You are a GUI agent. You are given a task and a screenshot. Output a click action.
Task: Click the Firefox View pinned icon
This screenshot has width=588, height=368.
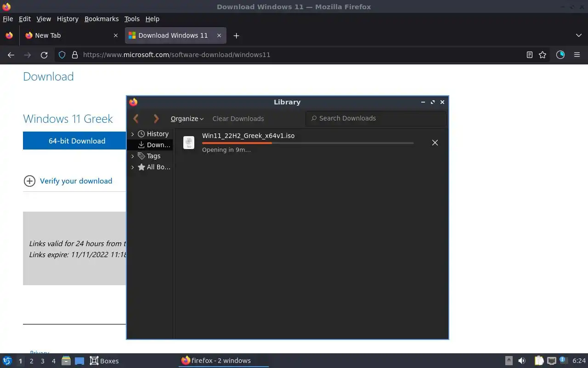[9, 35]
